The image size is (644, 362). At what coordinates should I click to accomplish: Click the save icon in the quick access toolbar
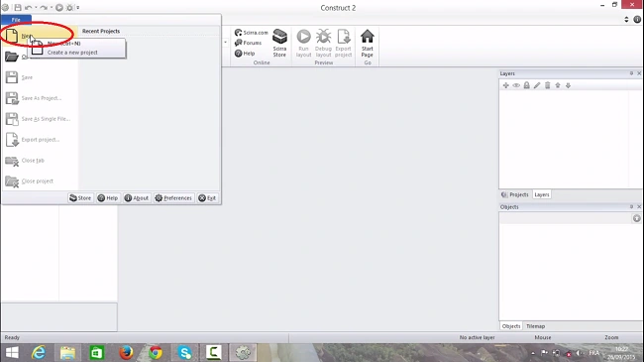tap(18, 7)
